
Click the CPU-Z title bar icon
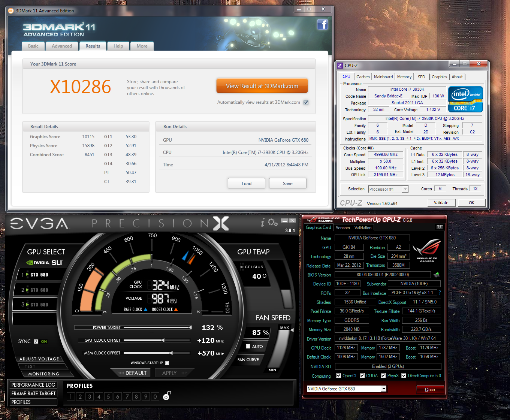pos(340,65)
